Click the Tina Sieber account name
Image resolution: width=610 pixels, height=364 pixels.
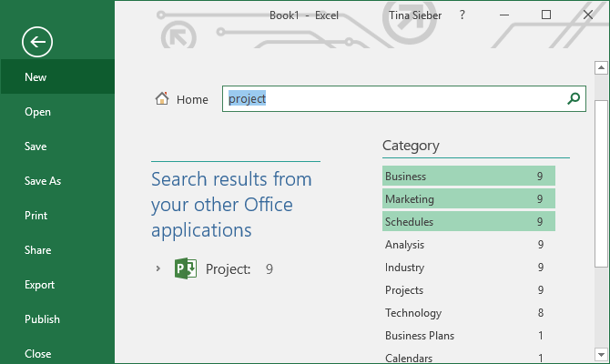(415, 15)
